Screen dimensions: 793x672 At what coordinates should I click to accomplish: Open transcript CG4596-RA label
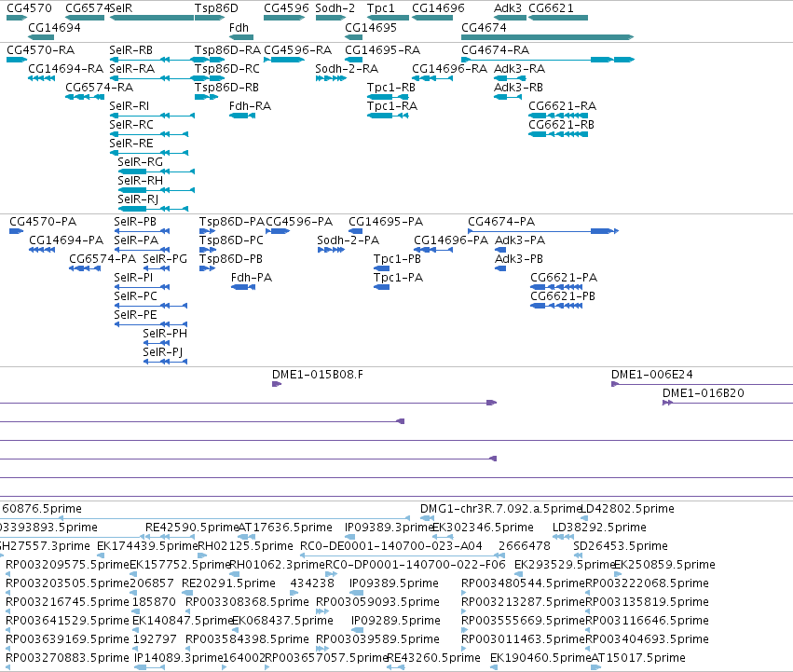(298, 49)
